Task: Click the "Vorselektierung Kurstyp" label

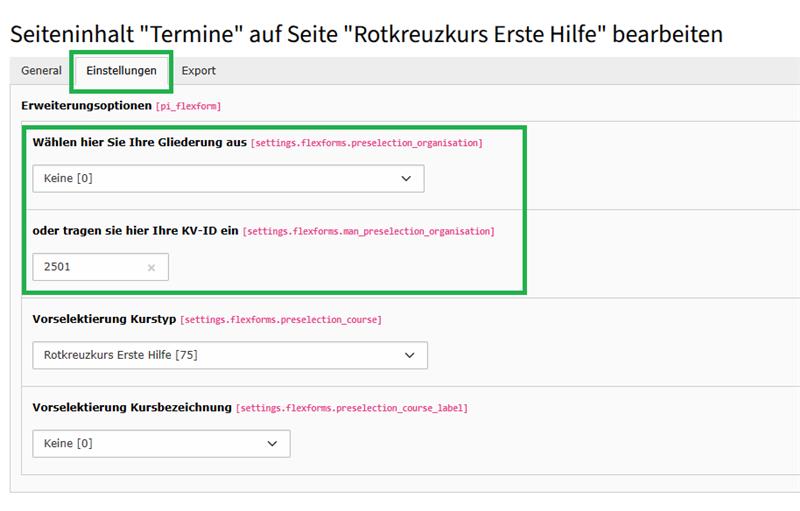Action: (x=104, y=319)
